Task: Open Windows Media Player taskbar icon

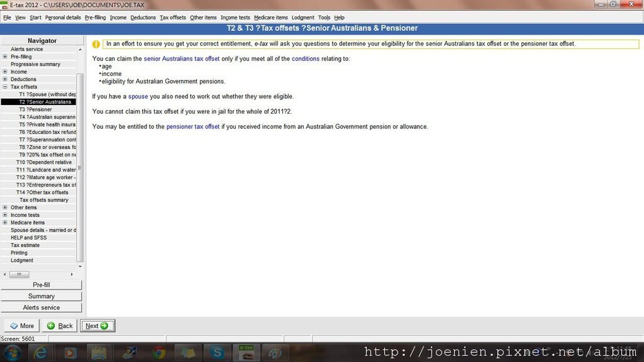Action: pos(70,353)
